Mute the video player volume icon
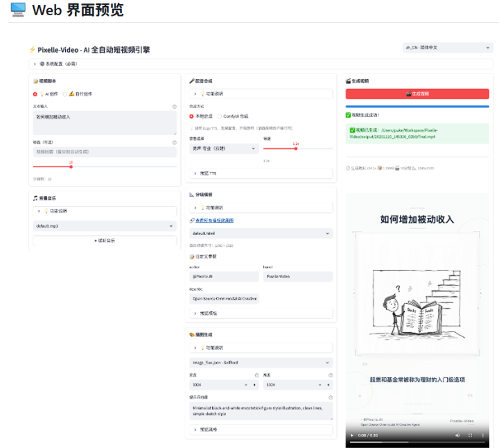 457,436
